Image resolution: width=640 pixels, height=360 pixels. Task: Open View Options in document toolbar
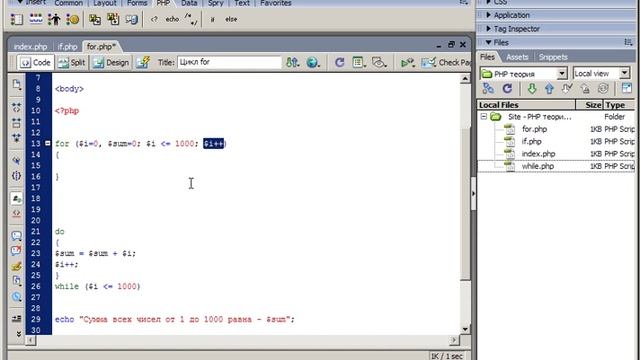point(359,62)
